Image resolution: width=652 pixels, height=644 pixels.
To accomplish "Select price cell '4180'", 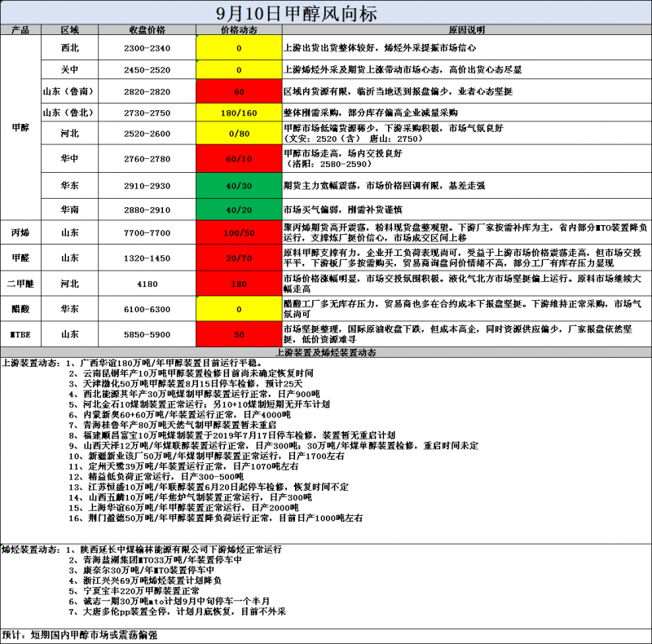I will tap(148, 284).
